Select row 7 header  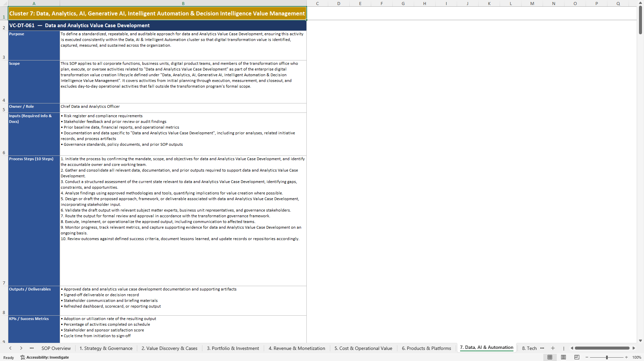click(x=4, y=221)
